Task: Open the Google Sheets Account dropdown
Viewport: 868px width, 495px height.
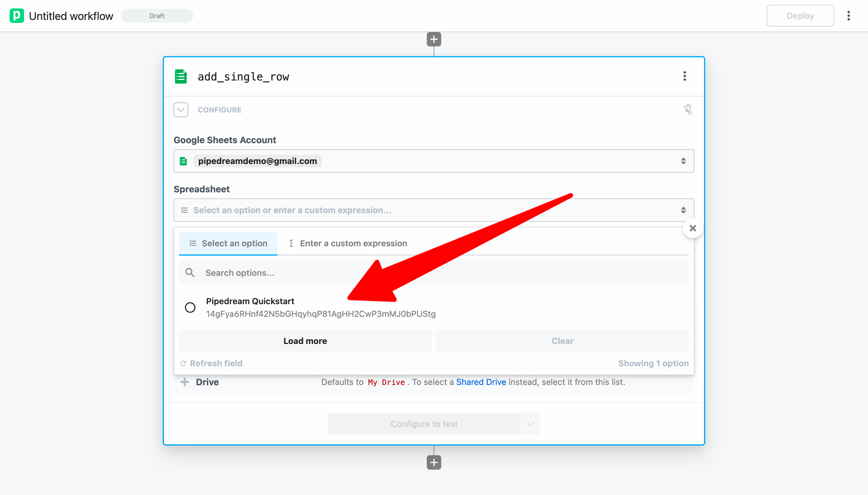Action: click(x=433, y=161)
